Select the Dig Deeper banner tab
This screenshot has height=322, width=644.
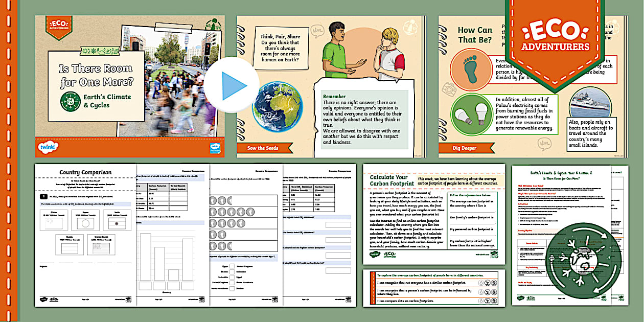pyautogui.click(x=465, y=147)
